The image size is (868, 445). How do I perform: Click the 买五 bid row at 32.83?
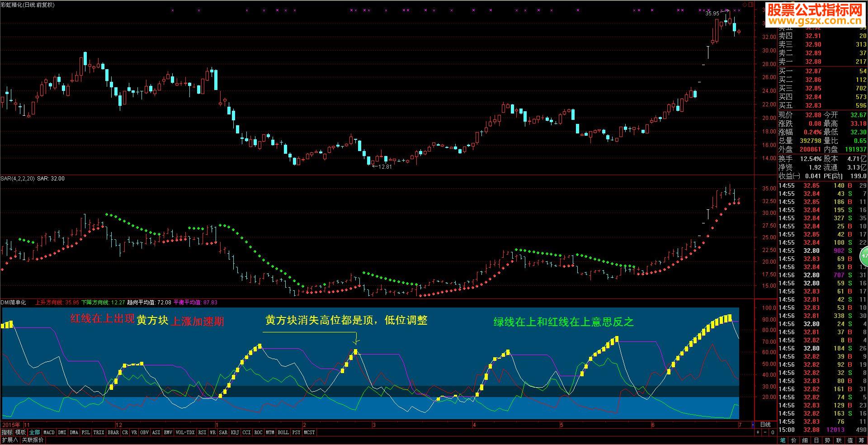pyautogui.click(x=822, y=105)
